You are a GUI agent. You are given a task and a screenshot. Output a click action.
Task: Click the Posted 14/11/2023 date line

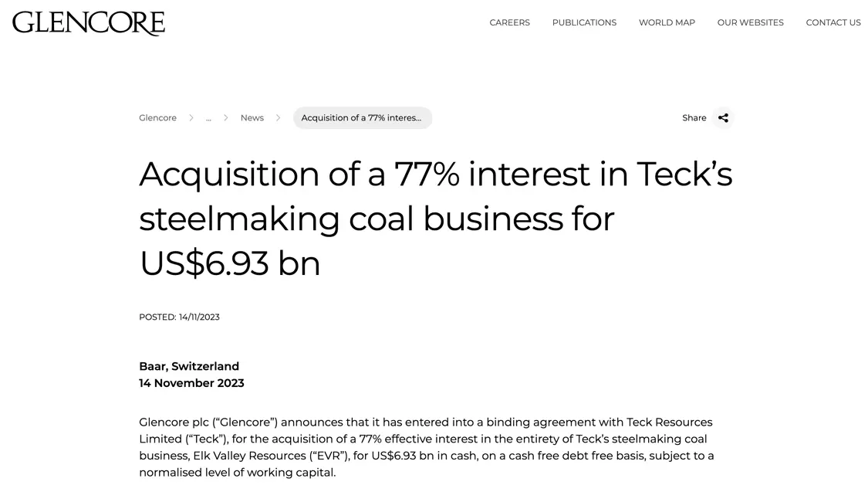point(179,317)
